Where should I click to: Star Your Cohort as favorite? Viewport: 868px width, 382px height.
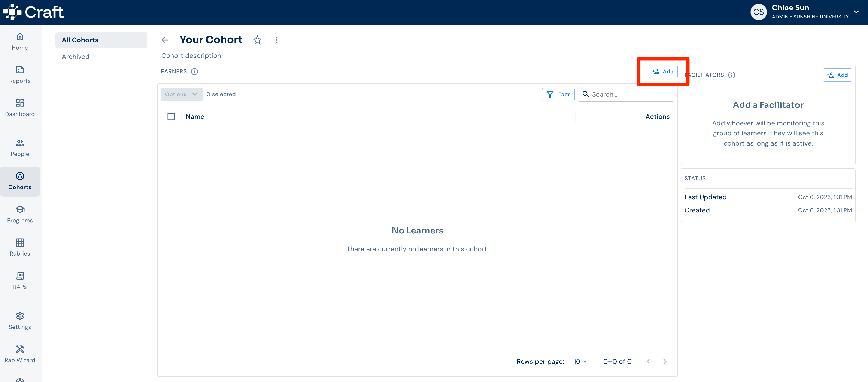tap(258, 40)
